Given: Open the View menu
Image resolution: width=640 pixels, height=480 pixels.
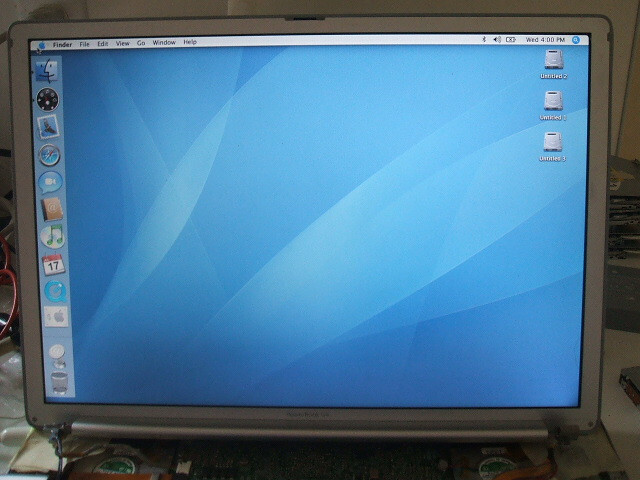Looking at the screenshot, I should [x=122, y=43].
